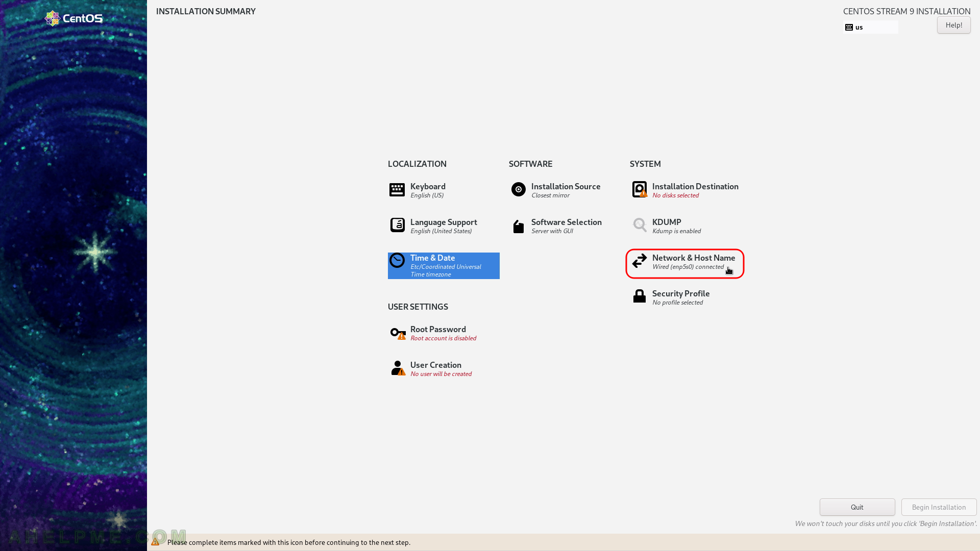Open Software Selection settings label
This screenshot has width=980, height=551.
point(567,222)
